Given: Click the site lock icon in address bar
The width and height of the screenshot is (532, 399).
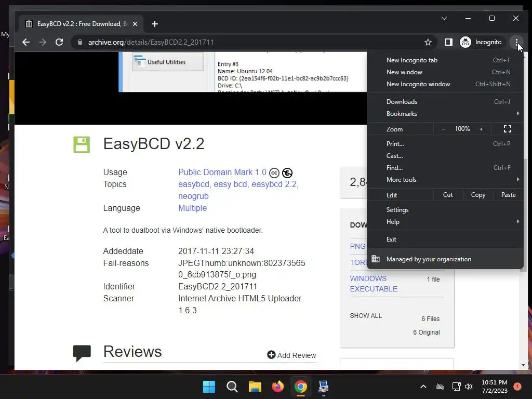Looking at the screenshot, I should pyautogui.click(x=80, y=42).
